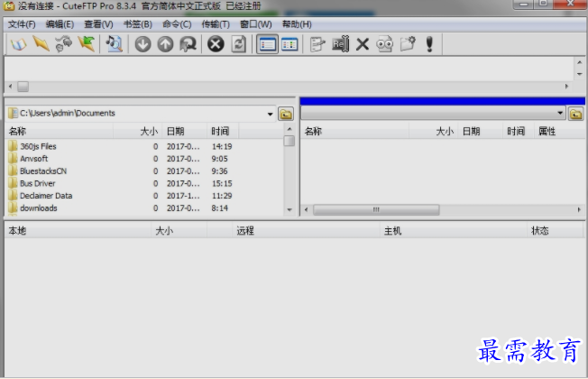Click the Stop transfer X icon

(x=216, y=44)
